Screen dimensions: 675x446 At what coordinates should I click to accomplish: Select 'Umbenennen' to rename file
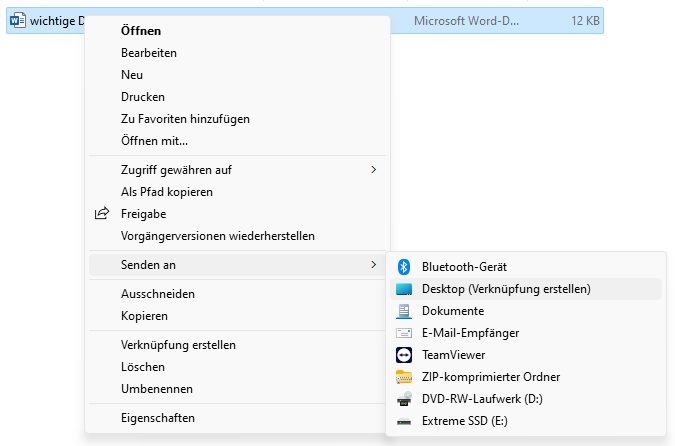coord(156,389)
